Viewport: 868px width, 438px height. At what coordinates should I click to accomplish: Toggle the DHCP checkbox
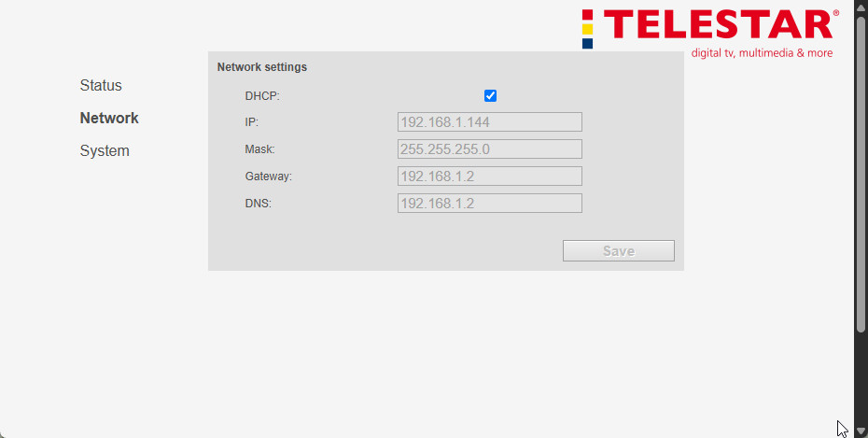coord(490,95)
